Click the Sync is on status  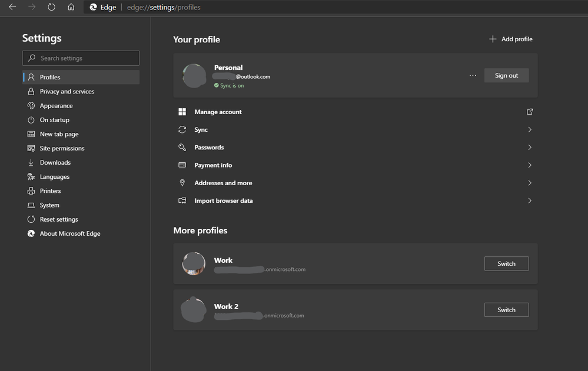(229, 85)
